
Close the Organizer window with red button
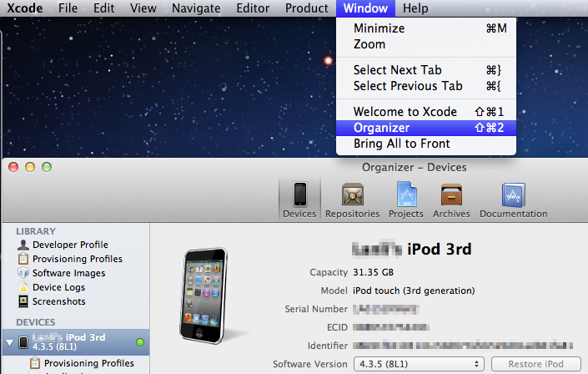[13, 167]
